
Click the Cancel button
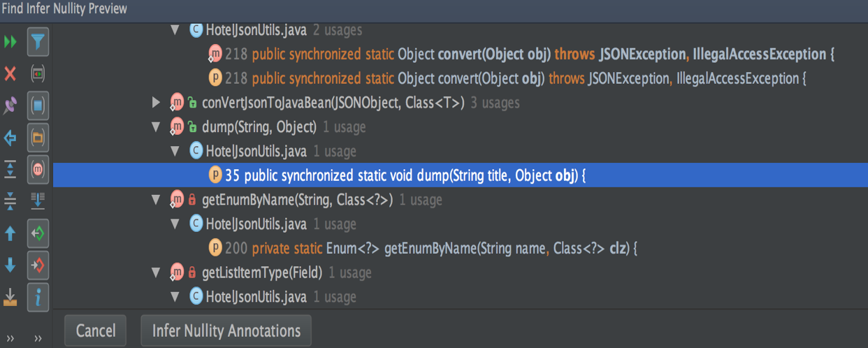coord(96,331)
